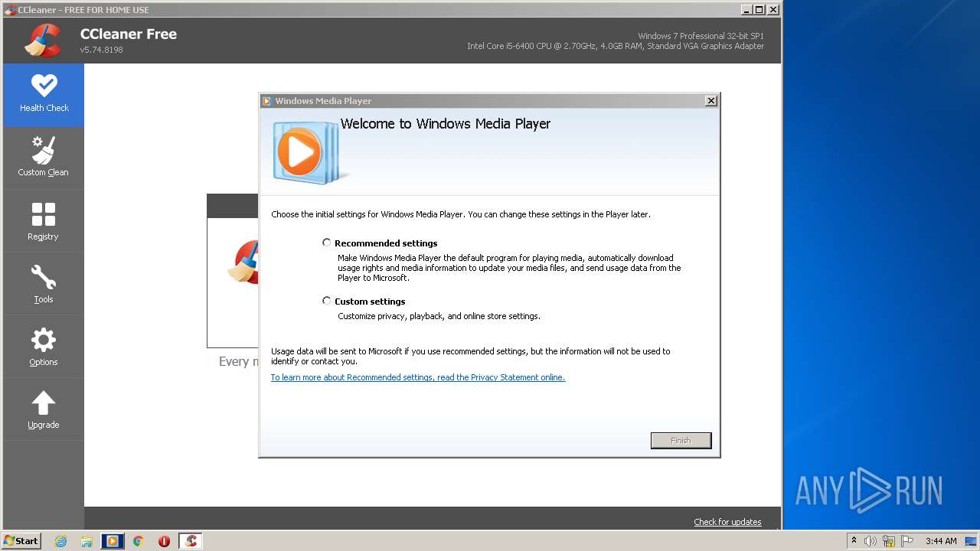Close the Windows Media Player dialog
This screenshot has height=551, width=980.
[x=710, y=100]
